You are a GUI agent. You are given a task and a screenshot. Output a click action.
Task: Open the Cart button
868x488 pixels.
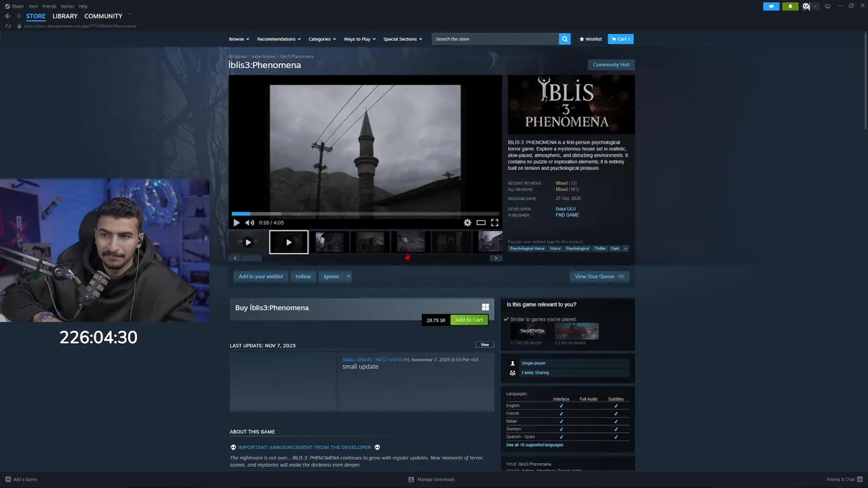(x=620, y=39)
